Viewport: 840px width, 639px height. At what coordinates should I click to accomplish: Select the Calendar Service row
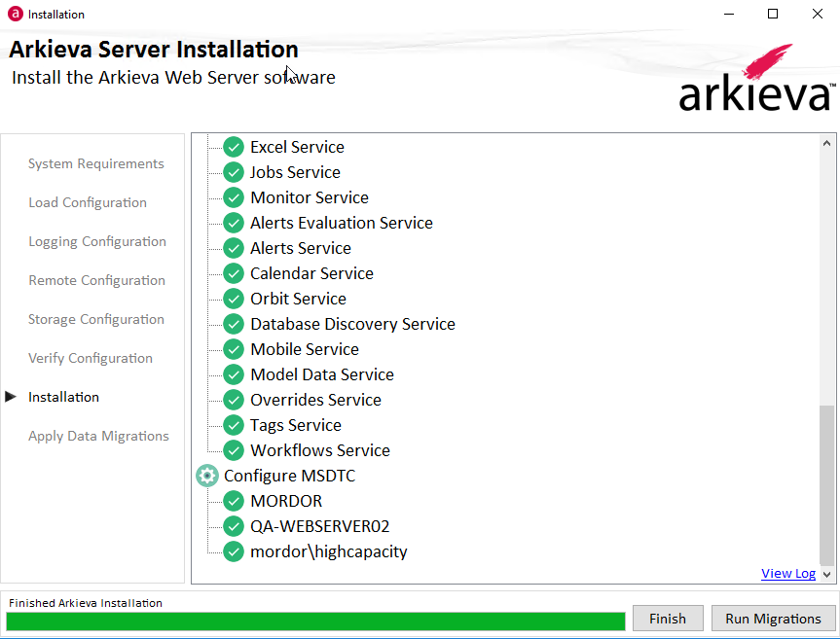click(311, 273)
